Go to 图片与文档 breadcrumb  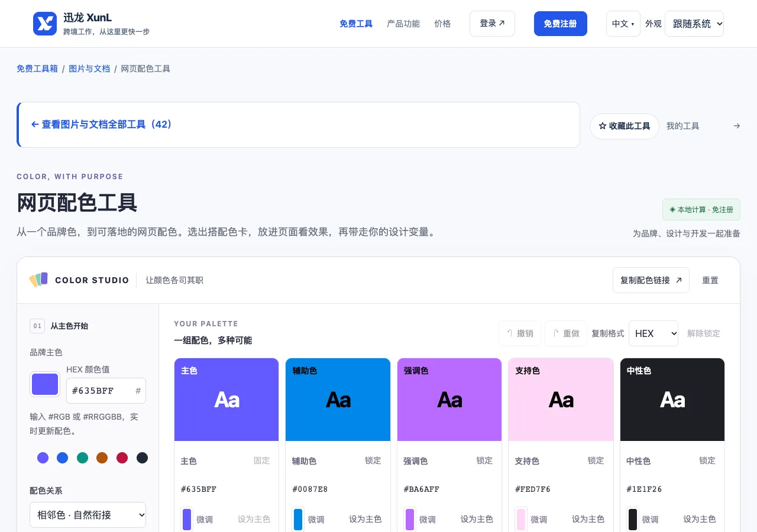(x=89, y=69)
